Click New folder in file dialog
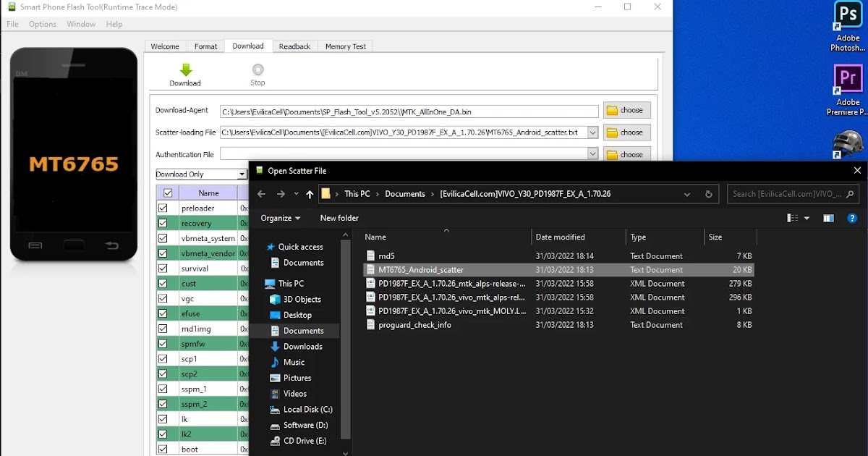The width and height of the screenshot is (868, 456). [x=339, y=218]
